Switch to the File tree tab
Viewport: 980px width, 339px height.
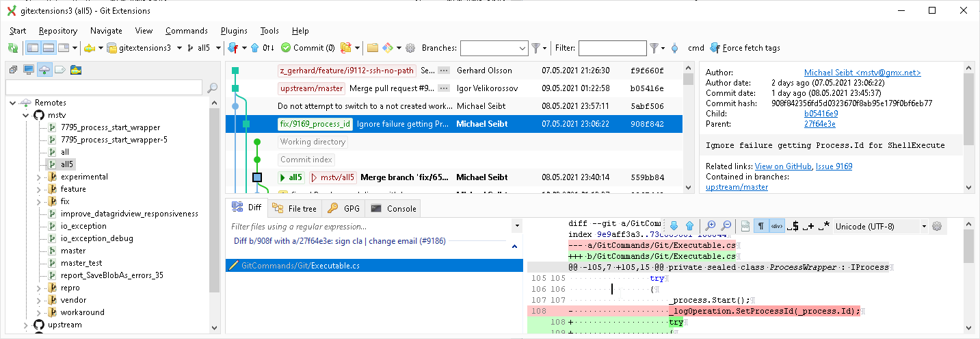pos(294,208)
